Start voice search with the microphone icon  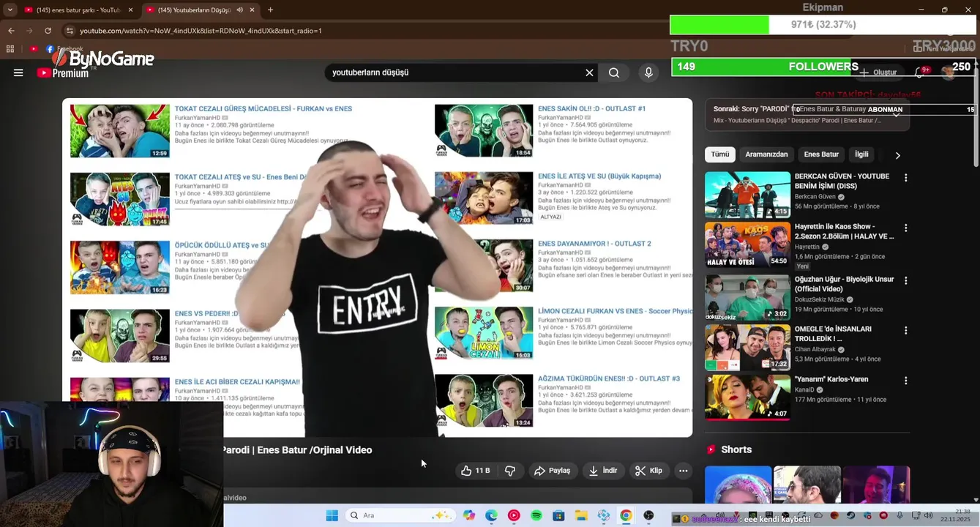pyautogui.click(x=648, y=72)
